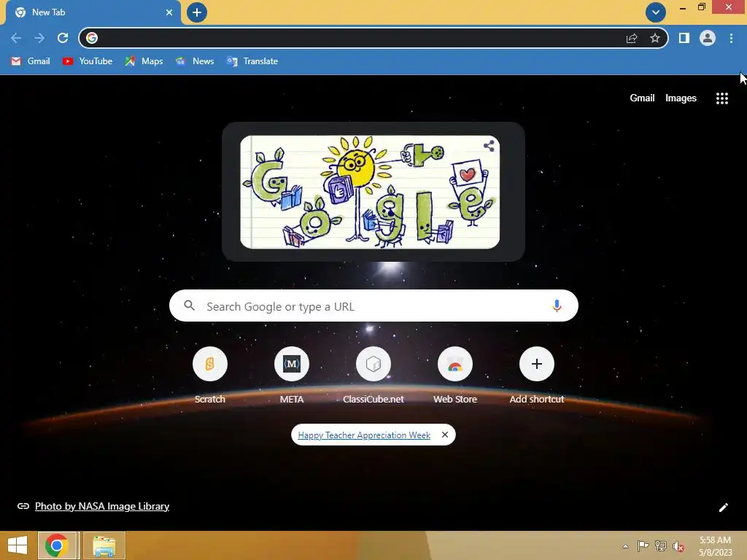Screen dimensions: 747x560
Task: Click the network tray icon
Action: pos(661,545)
